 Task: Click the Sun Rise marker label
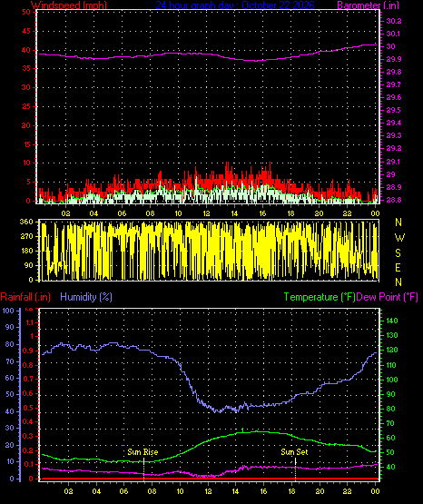[143, 452]
